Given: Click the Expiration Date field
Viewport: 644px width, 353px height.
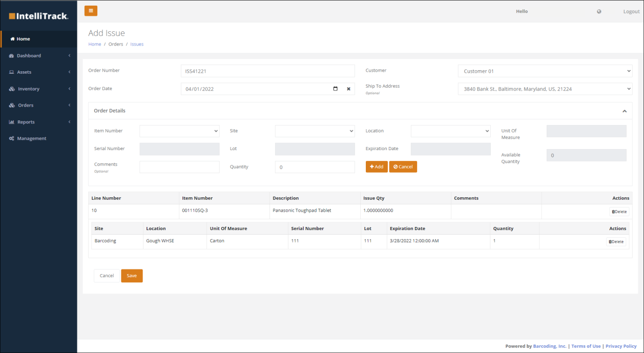Looking at the screenshot, I should 451,149.
